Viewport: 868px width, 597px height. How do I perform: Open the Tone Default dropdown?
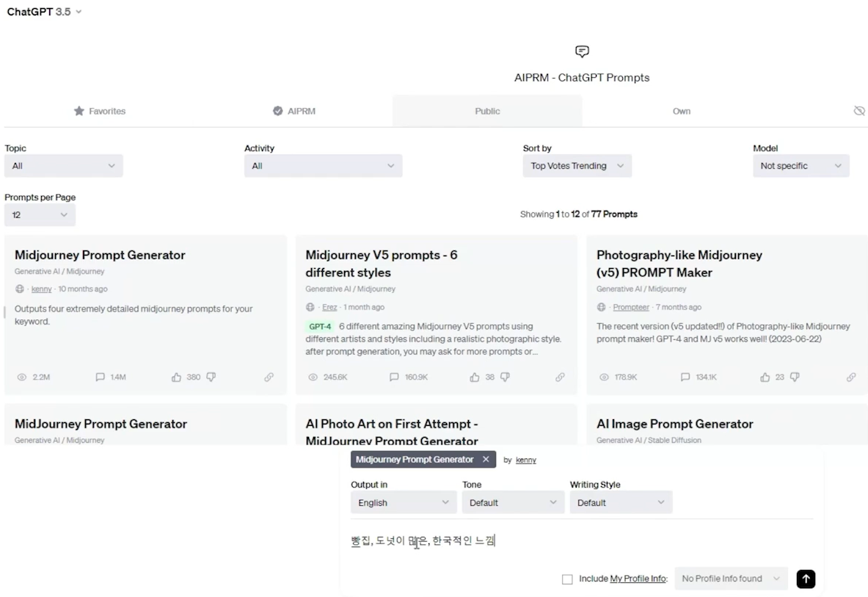(513, 502)
